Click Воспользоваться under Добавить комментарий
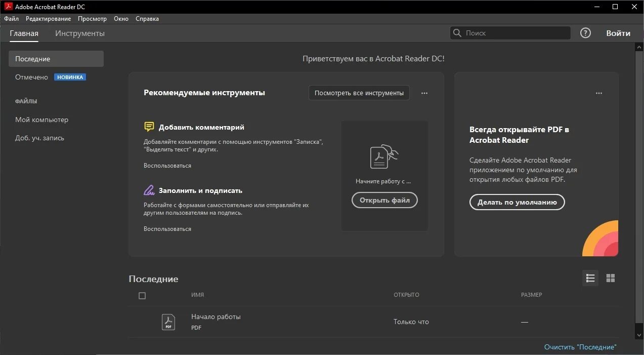This screenshot has width=644, height=355. (x=167, y=166)
